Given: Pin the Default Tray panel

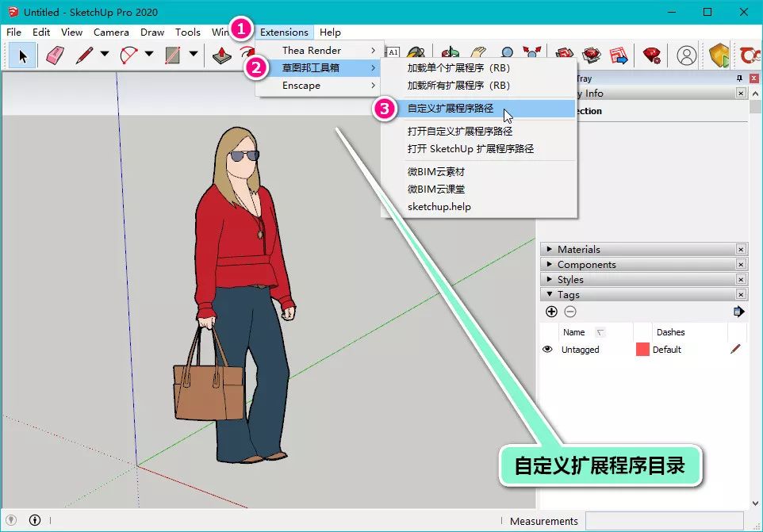Looking at the screenshot, I should pyautogui.click(x=739, y=78).
